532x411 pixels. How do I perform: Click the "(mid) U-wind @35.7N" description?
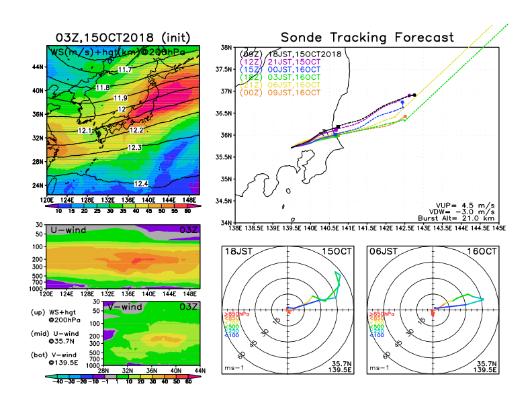54,337
